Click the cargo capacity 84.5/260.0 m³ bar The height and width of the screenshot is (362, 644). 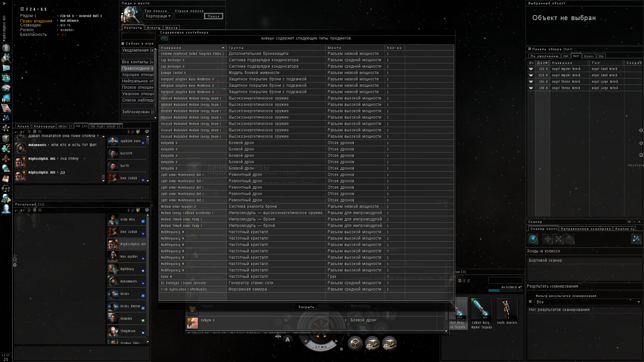(505, 290)
